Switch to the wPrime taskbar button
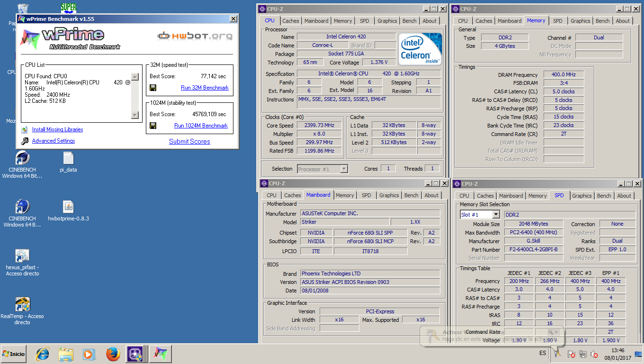The width and height of the screenshot is (644, 364). (161, 354)
